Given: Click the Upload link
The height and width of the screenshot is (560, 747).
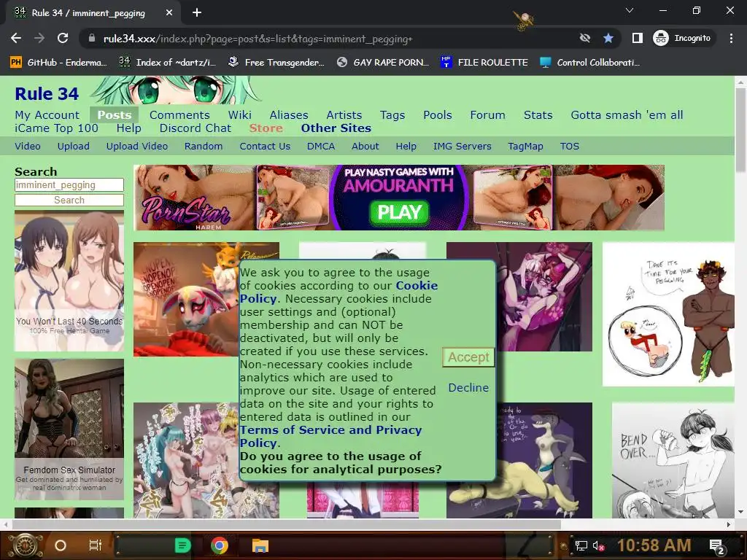Looking at the screenshot, I should pos(74,146).
